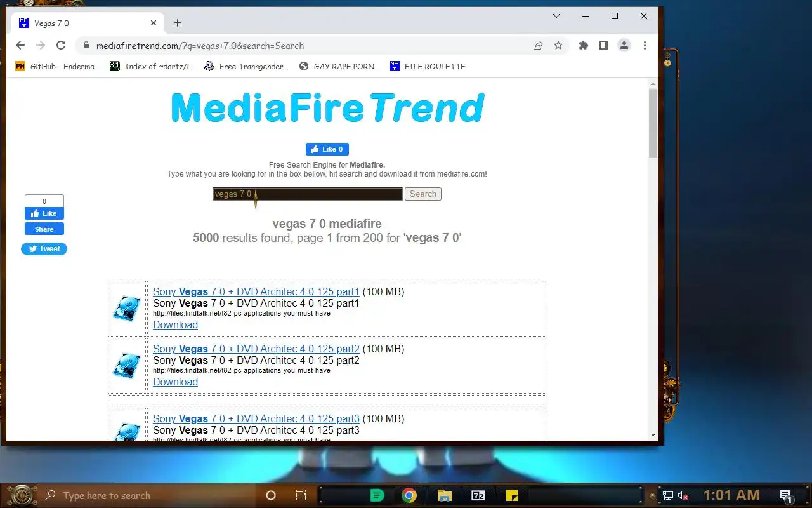Click the vegas 7 0 mediafire heading
Screen dimensions: 812x508
pyautogui.click(x=327, y=224)
